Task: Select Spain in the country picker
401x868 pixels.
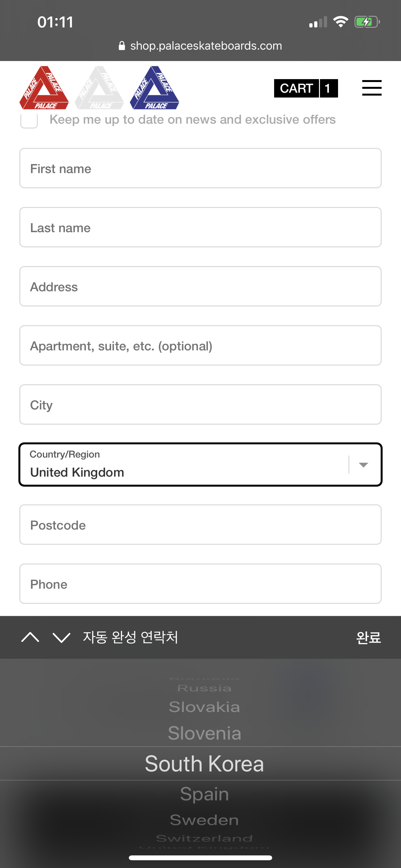Action: click(x=204, y=794)
